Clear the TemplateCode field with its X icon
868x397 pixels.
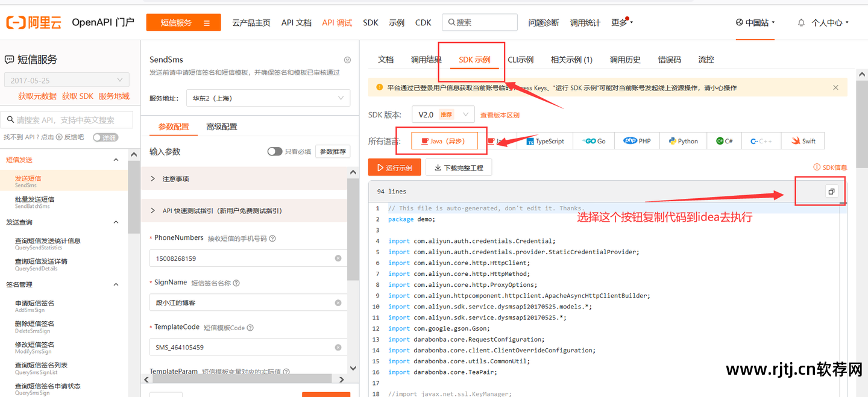[338, 348]
